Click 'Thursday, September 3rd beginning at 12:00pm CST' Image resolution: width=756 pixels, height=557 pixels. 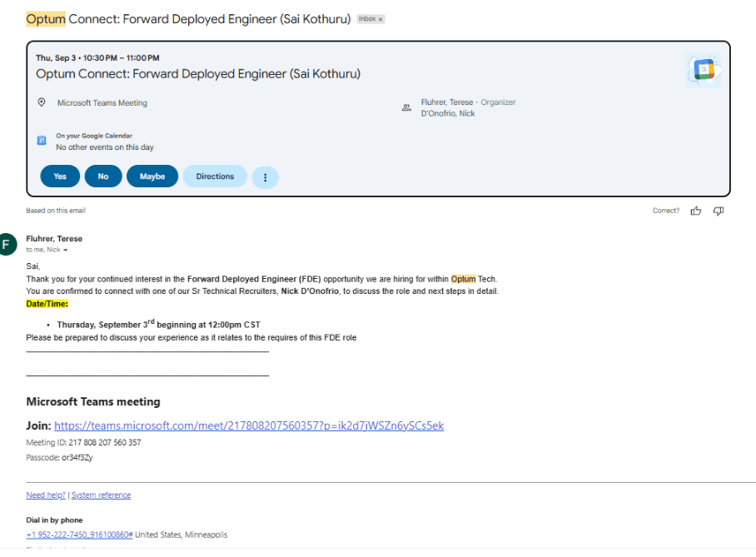tap(159, 324)
